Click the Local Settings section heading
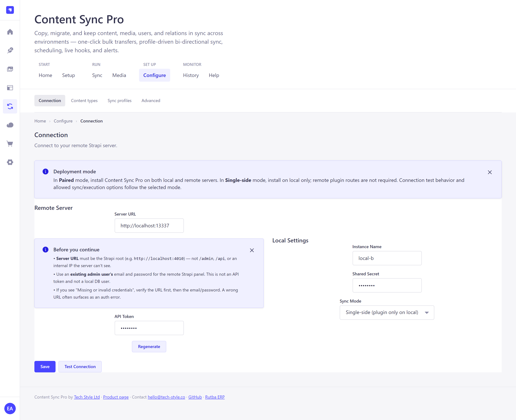 point(290,240)
